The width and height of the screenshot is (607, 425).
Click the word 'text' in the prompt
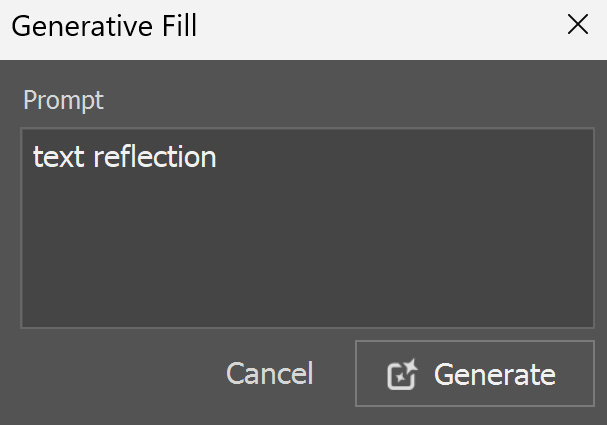58,158
